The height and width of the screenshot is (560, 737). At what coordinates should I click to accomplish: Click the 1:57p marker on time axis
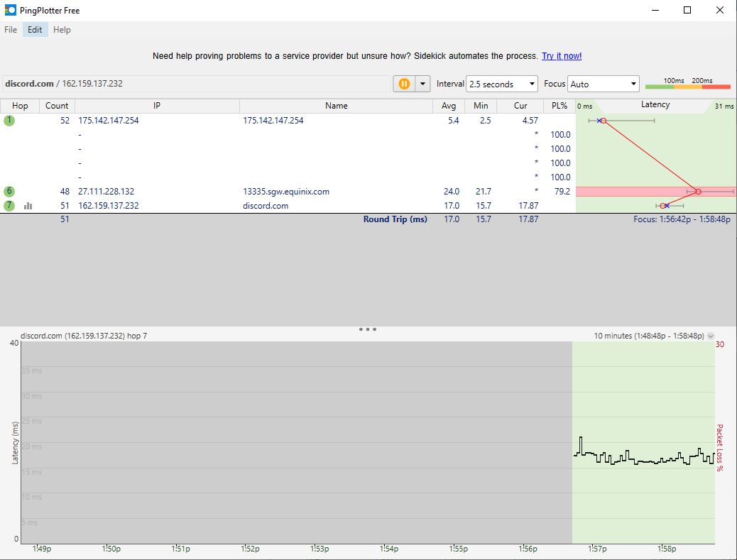[597, 549]
